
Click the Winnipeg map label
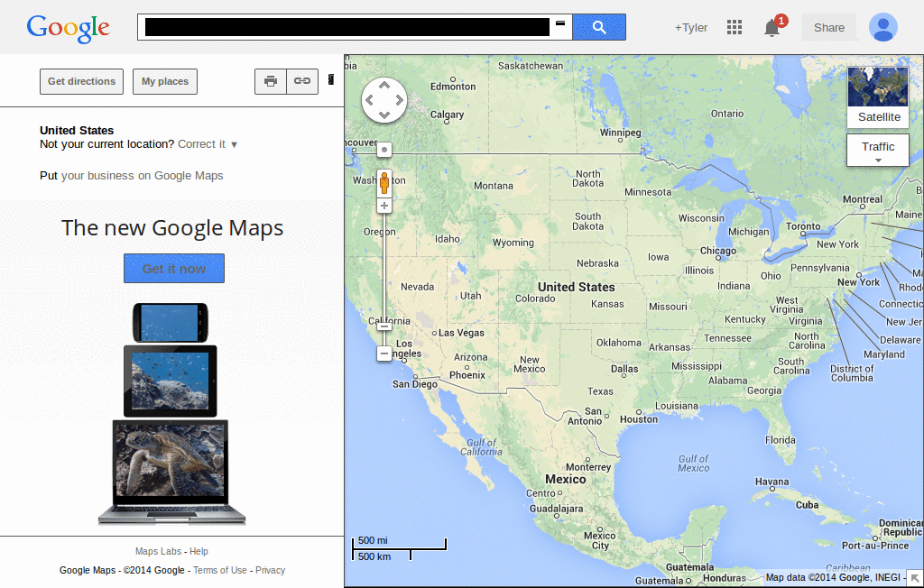click(621, 133)
